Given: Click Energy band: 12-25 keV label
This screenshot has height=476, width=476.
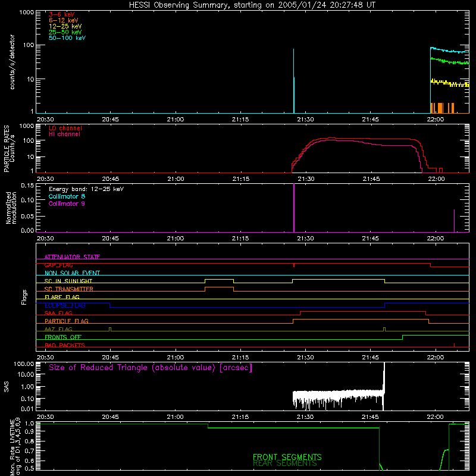Looking at the screenshot, I should click(x=86, y=189).
